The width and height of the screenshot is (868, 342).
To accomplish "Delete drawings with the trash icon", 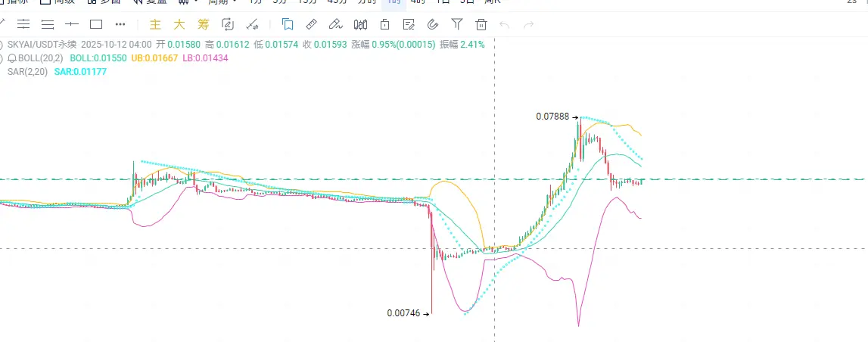I will click(x=481, y=23).
